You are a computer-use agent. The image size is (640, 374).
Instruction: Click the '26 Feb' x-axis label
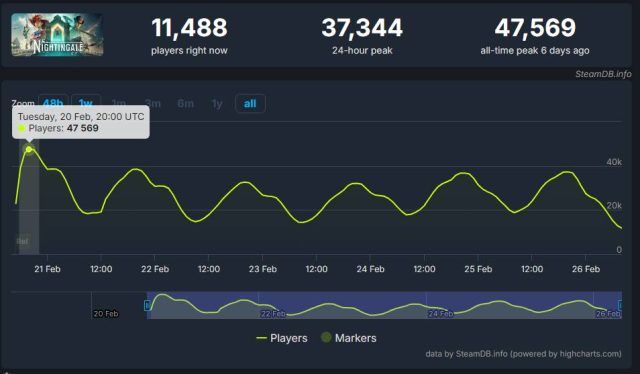coord(586,269)
